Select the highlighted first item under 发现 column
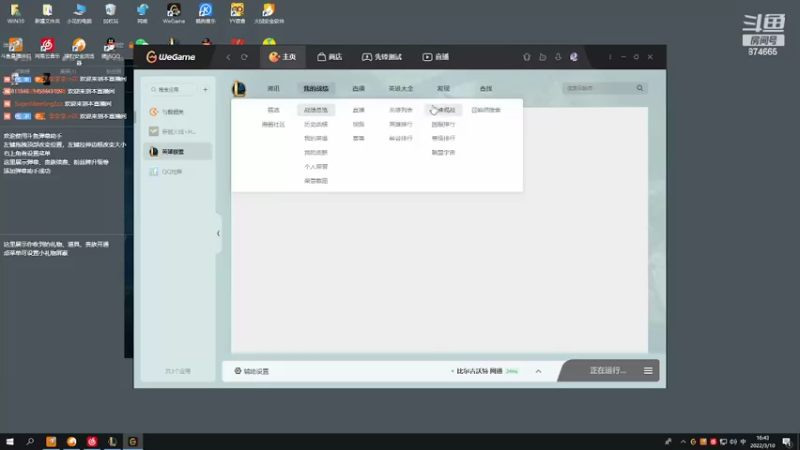 click(x=443, y=110)
